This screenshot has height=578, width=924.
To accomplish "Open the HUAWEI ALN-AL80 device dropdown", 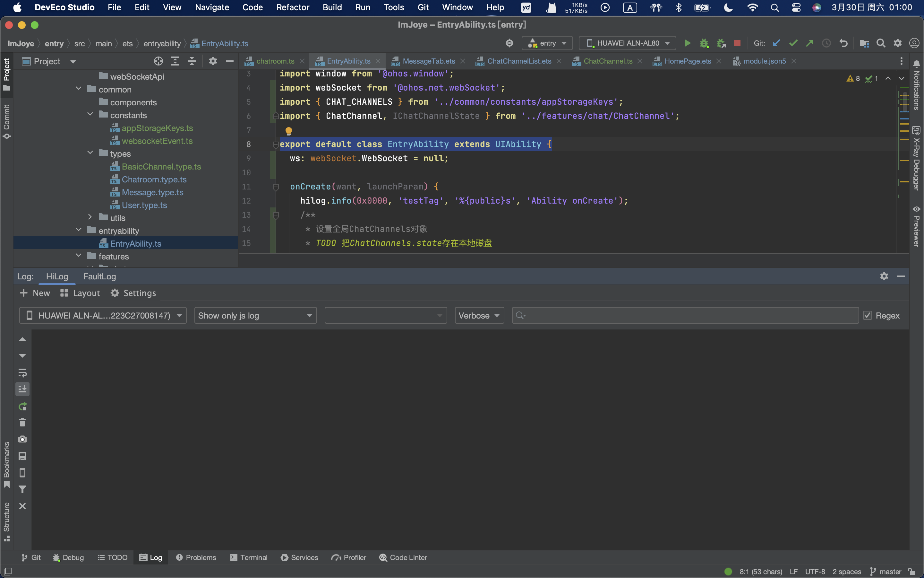I will point(627,43).
